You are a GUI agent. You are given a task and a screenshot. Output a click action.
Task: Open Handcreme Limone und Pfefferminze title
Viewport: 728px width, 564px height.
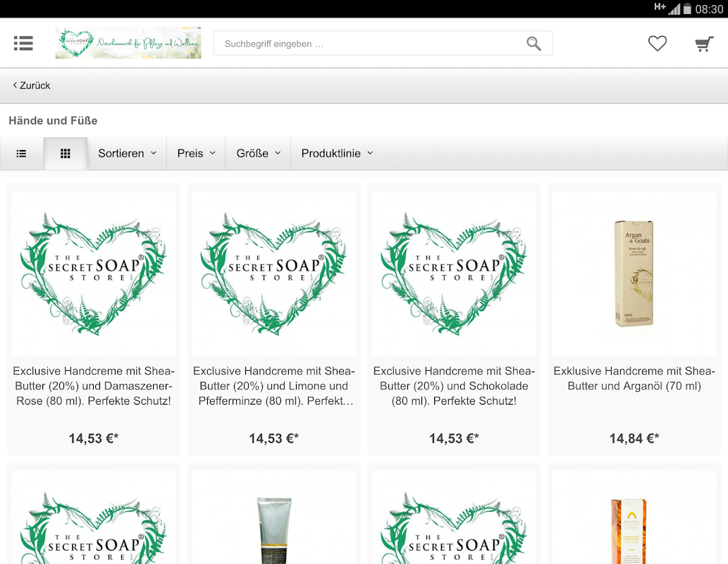coord(274,386)
